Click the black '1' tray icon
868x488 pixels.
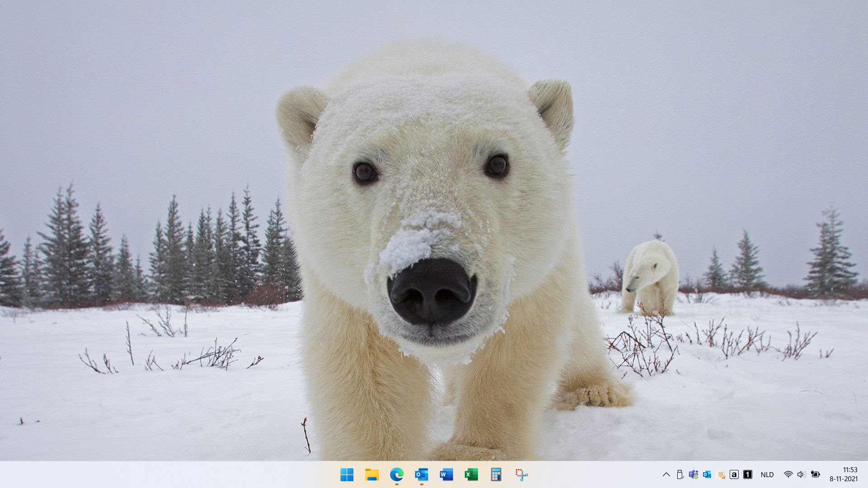tap(748, 474)
